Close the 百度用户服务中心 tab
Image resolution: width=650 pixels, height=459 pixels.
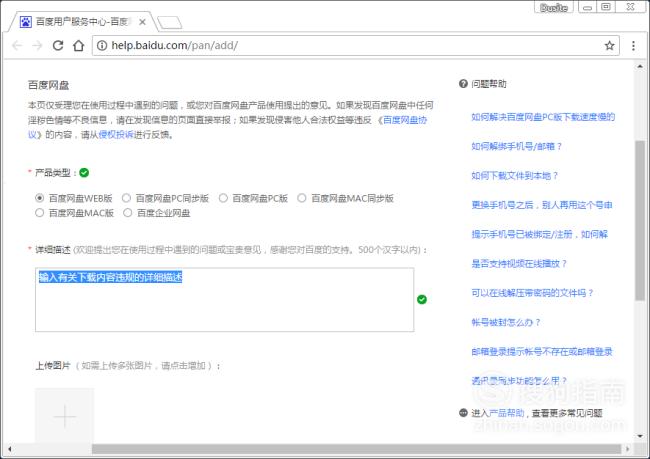point(142,22)
